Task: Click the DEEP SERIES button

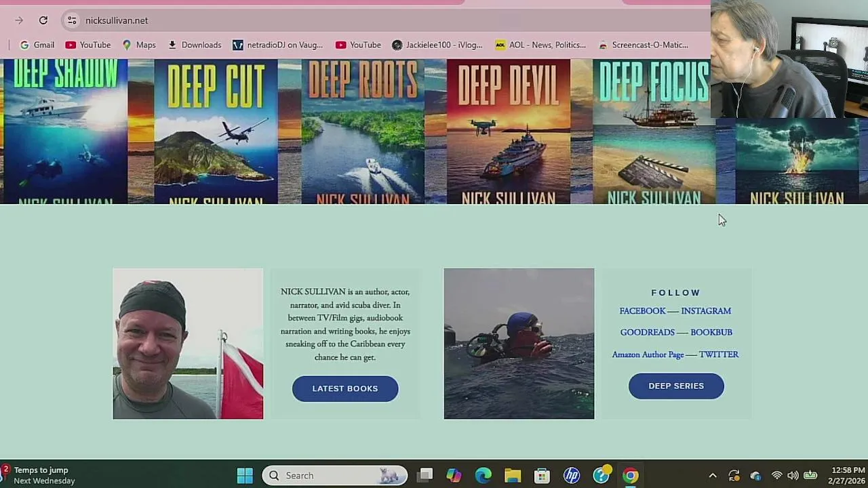Action: [x=676, y=386]
